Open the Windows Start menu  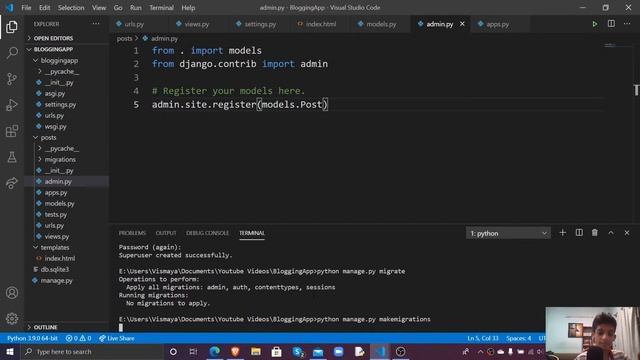(10, 351)
